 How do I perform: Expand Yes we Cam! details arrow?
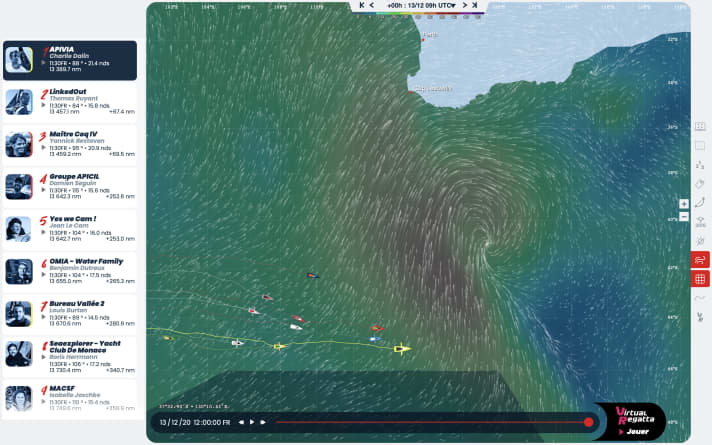[x=44, y=232]
